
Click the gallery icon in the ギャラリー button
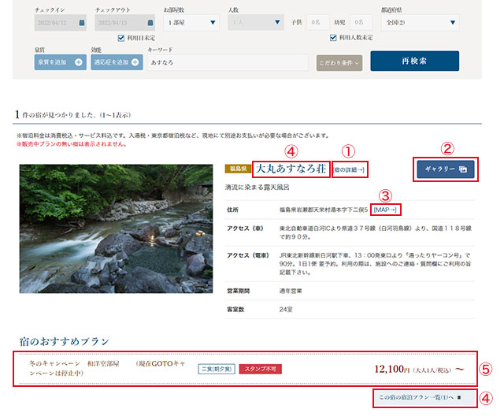point(463,169)
